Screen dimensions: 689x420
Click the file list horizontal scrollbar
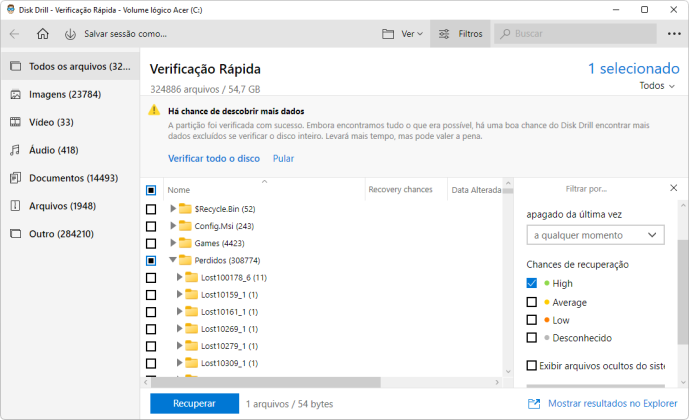[265, 382]
